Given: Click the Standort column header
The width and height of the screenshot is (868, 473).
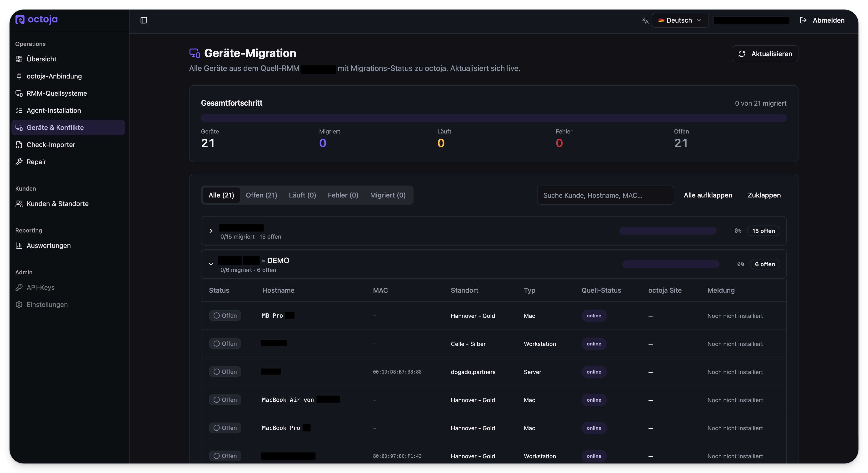Looking at the screenshot, I should tap(464, 290).
